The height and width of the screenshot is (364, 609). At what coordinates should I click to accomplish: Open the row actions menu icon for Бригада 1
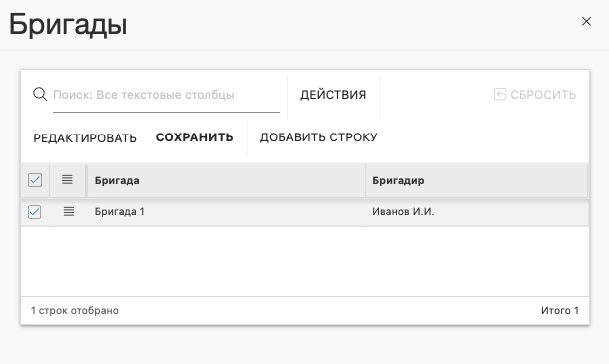(69, 212)
